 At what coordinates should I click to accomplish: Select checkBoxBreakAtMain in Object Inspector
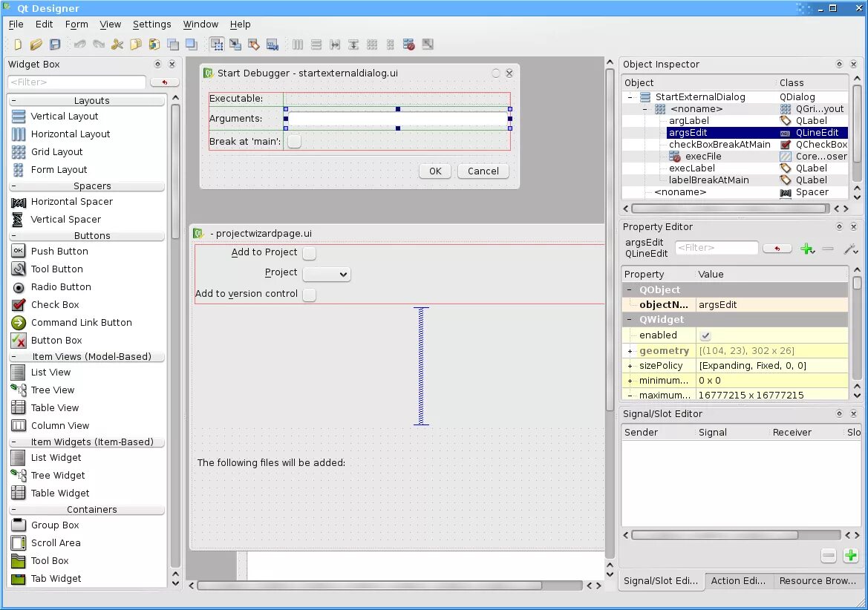pyautogui.click(x=719, y=145)
